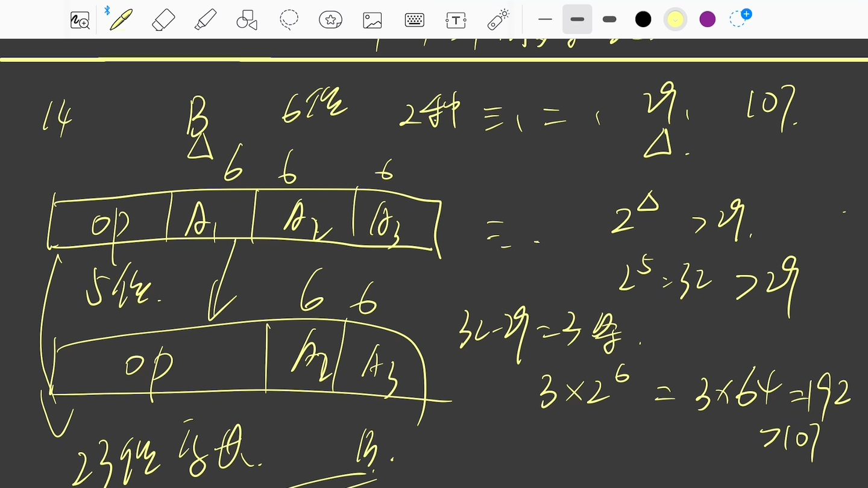
Task: Open the stickers and elements tool
Action: pos(330,20)
